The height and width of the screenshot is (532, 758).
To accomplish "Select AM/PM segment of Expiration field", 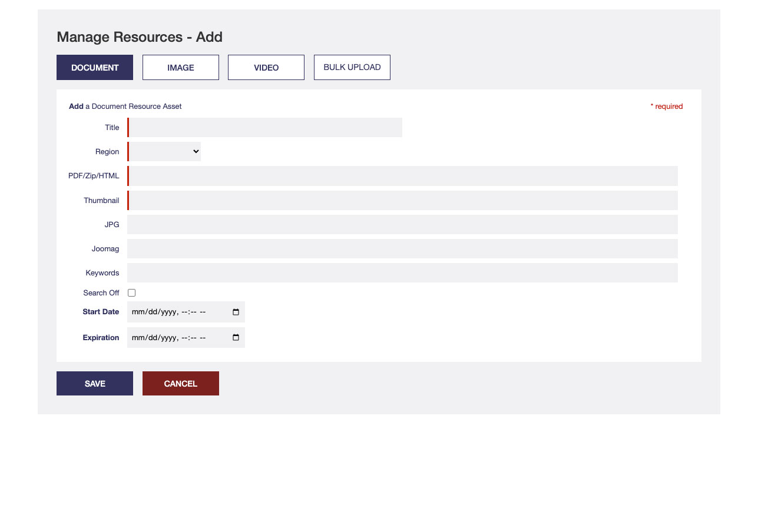I will [x=203, y=338].
